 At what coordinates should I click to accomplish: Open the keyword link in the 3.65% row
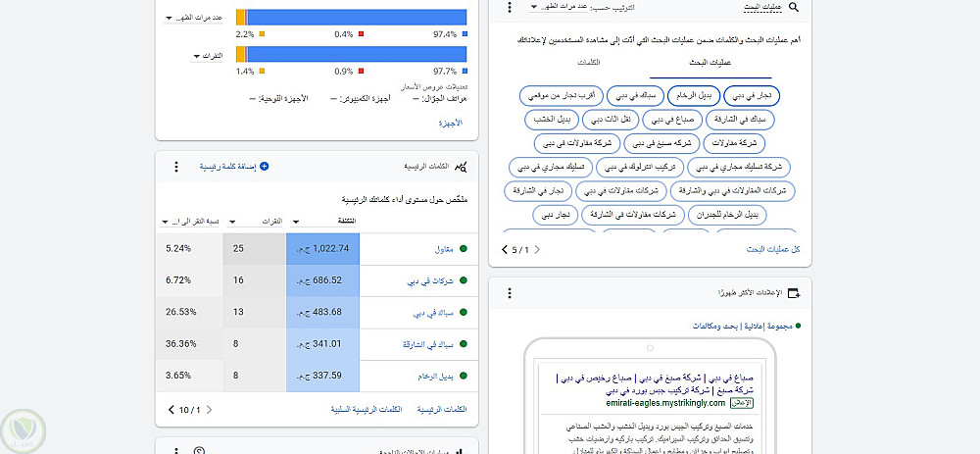pyautogui.click(x=435, y=376)
